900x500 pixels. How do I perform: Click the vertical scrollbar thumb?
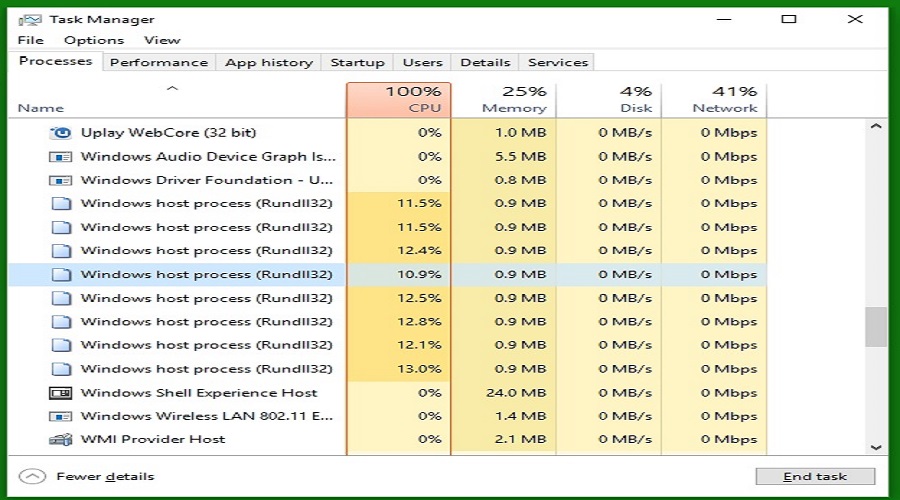point(876,327)
